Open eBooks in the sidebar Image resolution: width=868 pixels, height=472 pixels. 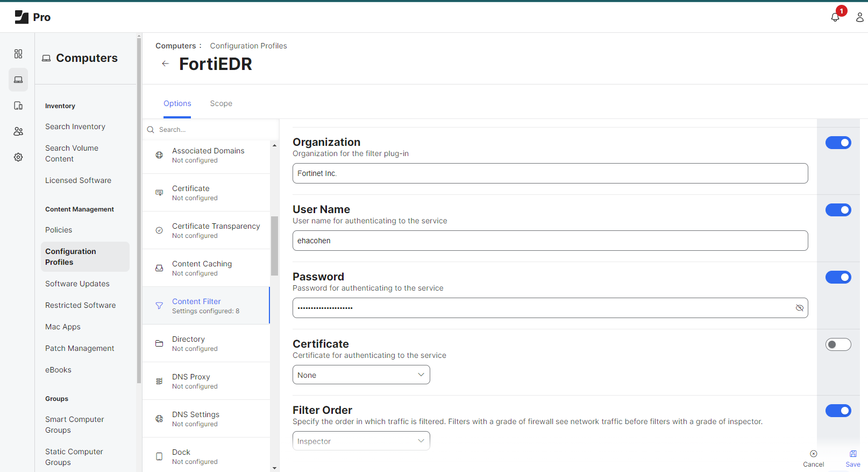(58, 370)
